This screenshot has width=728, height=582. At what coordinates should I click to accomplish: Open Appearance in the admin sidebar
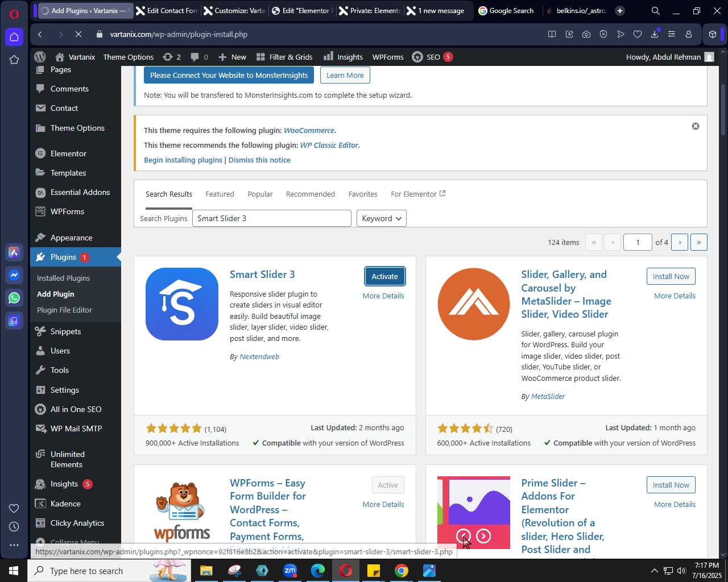tap(71, 238)
